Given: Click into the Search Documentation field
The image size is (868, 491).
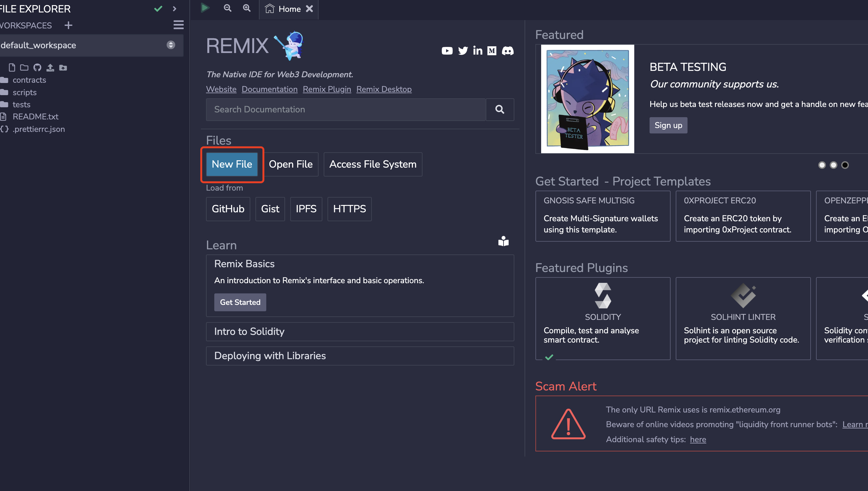Looking at the screenshot, I should point(345,109).
